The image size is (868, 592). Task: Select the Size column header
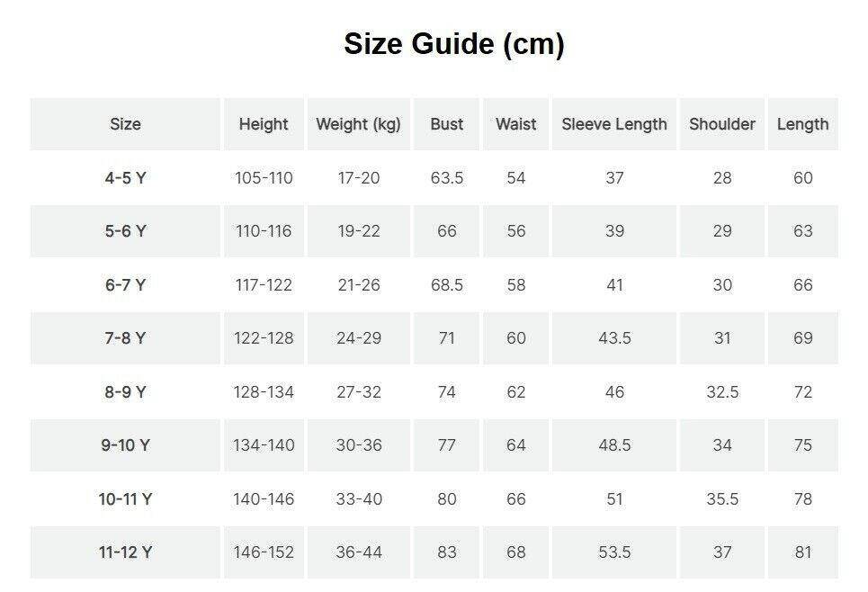[x=125, y=124]
